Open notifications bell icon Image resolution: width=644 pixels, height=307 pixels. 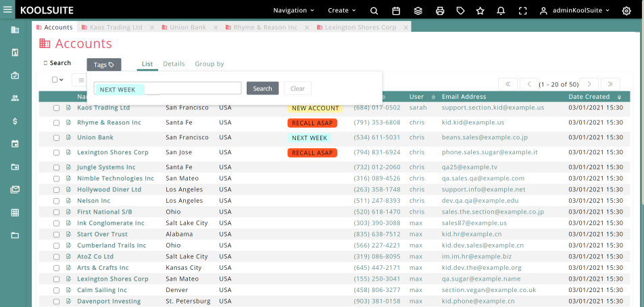click(501, 11)
